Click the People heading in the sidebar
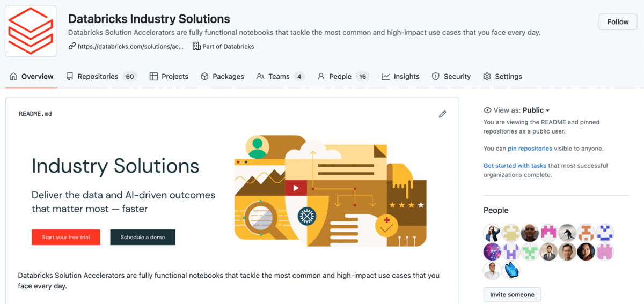 tap(496, 210)
